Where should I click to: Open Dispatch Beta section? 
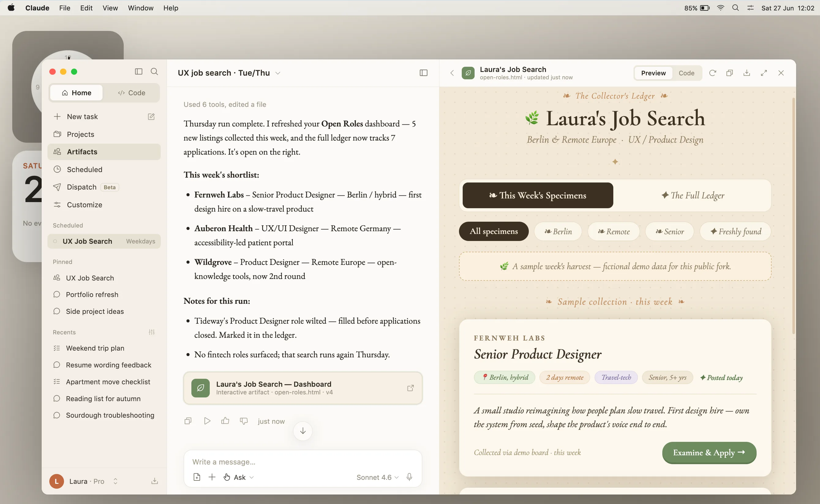click(104, 187)
